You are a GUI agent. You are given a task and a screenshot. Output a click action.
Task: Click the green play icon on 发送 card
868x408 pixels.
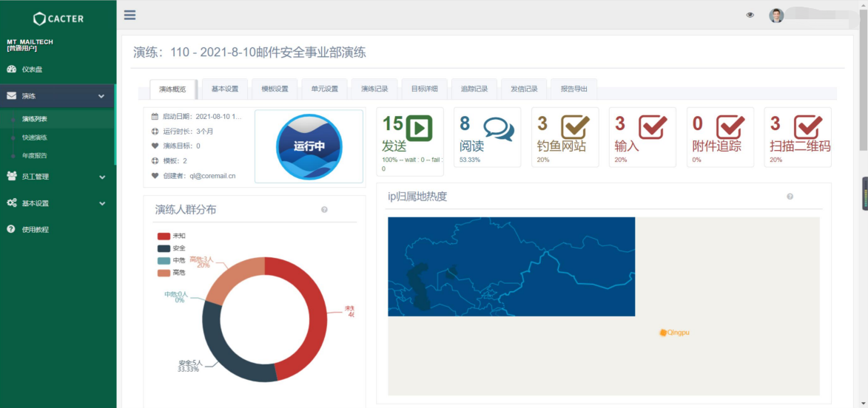(x=419, y=128)
